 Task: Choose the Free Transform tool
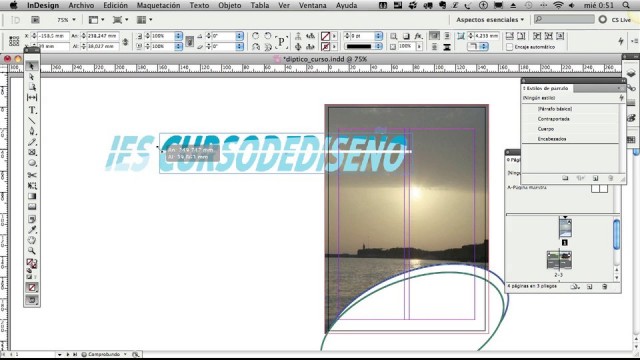coord(32,186)
